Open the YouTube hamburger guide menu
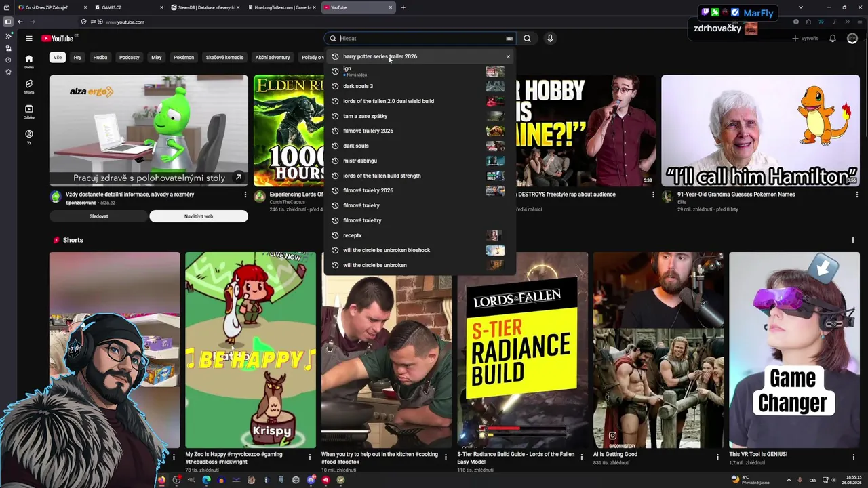This screenshot has width=868, height=488. (29, 39)
